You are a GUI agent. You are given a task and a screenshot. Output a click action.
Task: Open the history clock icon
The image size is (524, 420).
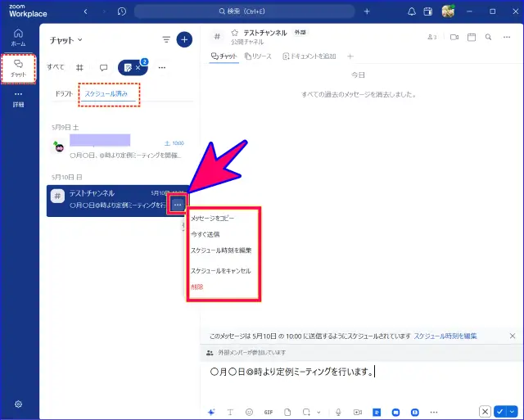click(122, 11)
